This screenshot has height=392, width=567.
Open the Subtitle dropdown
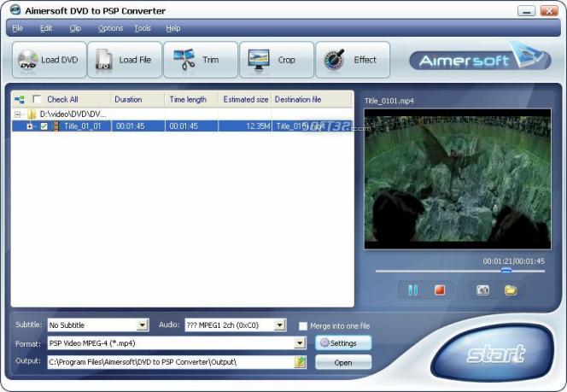click(143, 325)
